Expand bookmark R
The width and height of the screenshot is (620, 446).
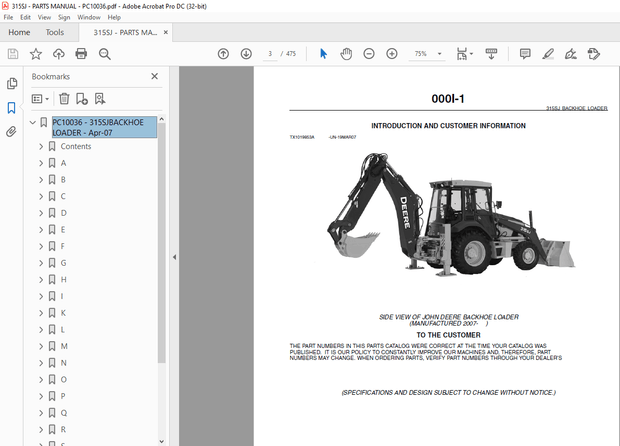[41, 430]
